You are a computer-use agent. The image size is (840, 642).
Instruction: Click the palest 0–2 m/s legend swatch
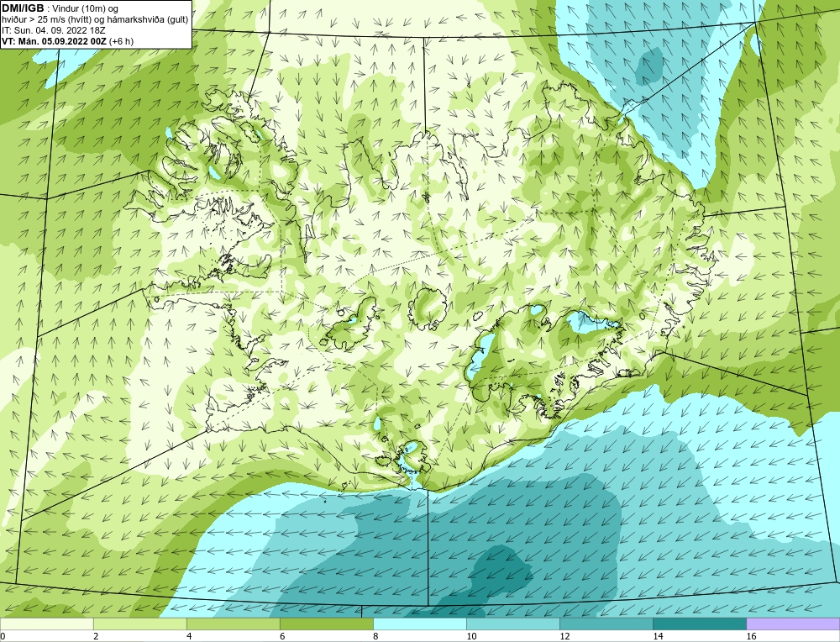[46, 624]
